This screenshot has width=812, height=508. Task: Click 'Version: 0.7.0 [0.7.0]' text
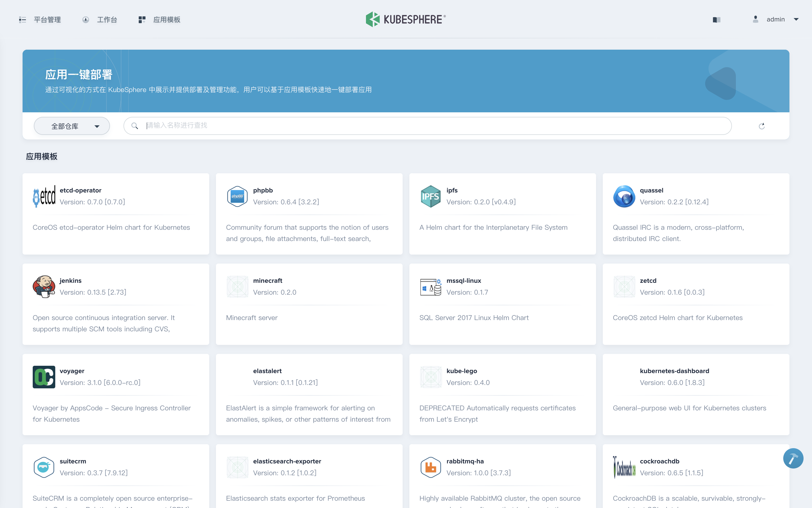tap(92, 202)
